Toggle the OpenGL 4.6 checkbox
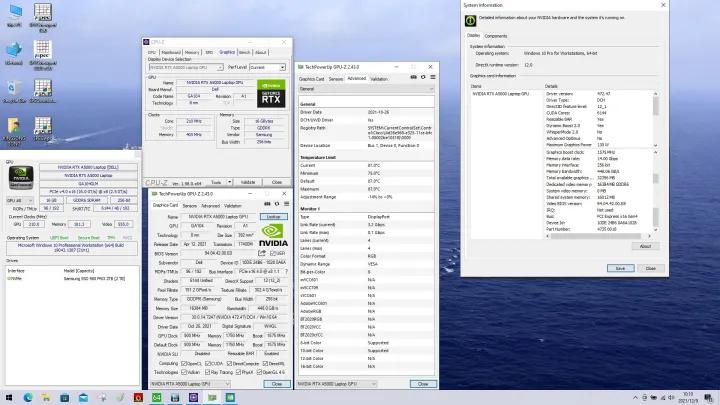Screen dimensions: 720x405 [x=259, y=372]
